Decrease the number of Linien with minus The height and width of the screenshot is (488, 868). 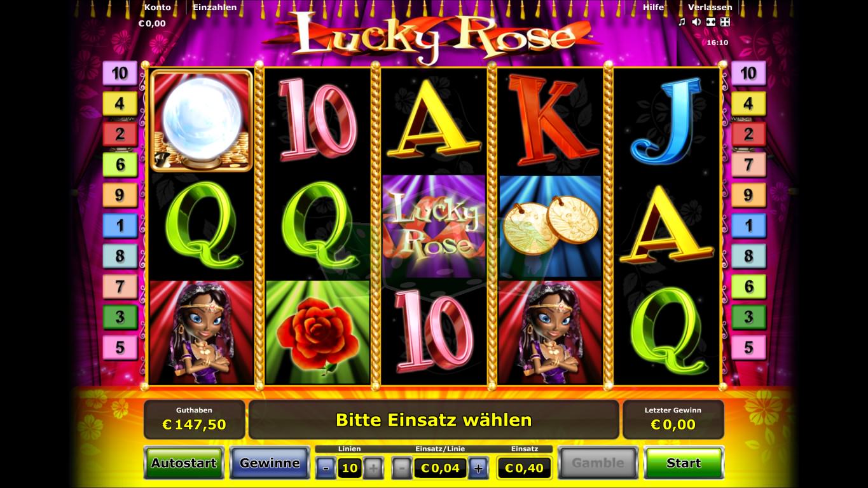click(326, 469)
